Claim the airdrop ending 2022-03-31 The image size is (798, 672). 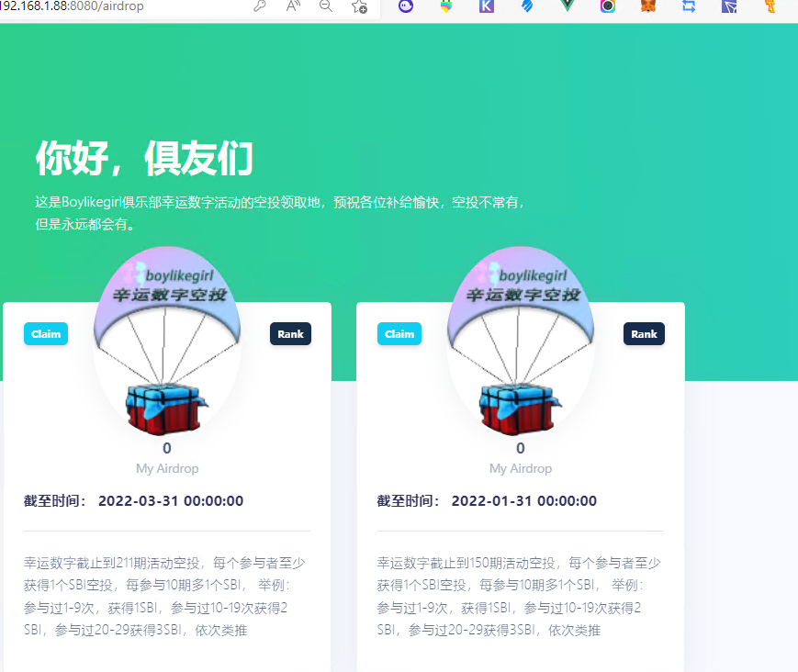click(46, 334)
